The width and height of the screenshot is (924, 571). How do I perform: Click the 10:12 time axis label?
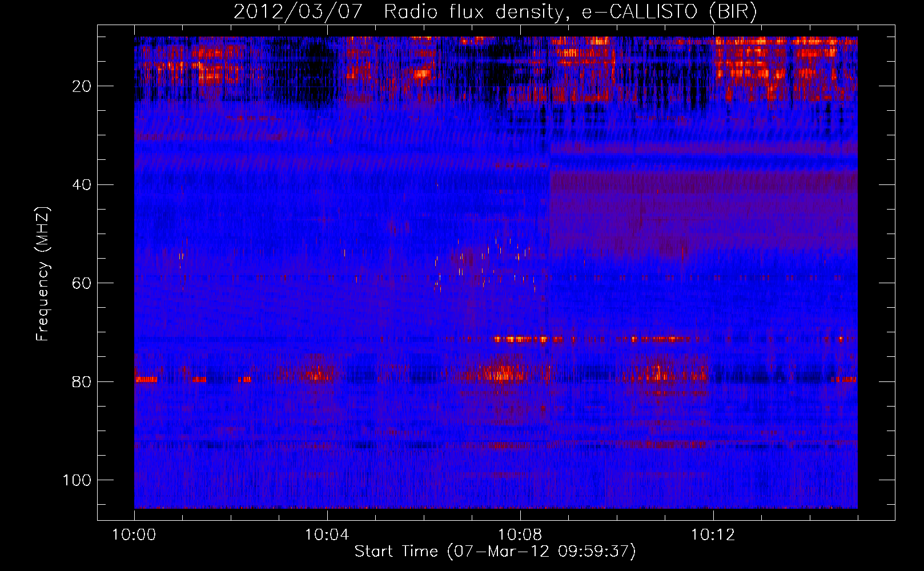[713, 535]
